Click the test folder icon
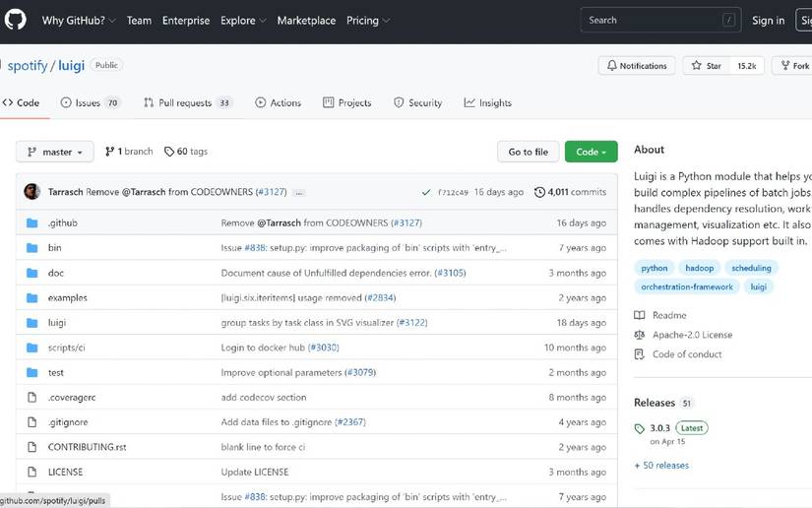Screen dimensions: 812x508 click(x=32, y=372)
